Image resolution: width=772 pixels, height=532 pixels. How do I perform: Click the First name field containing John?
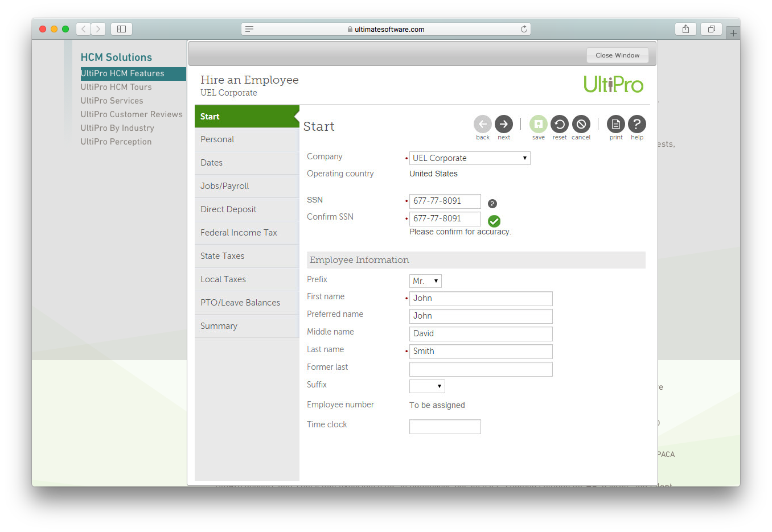pos(481,298)
